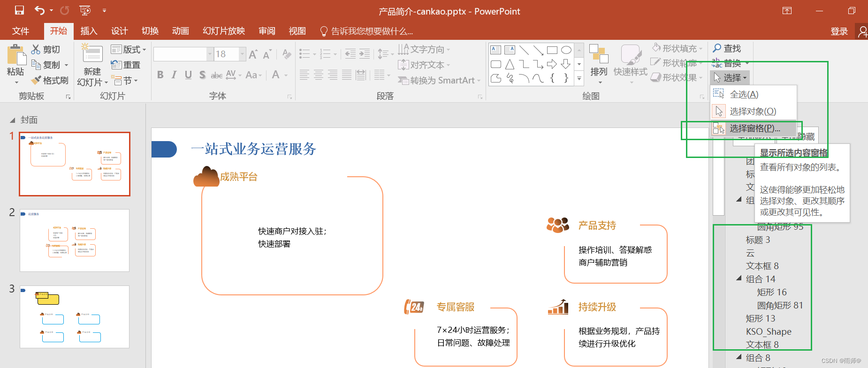The width and height of the screenshot is (868, 368).
Task: Click the Paste (粘贴) clipboard icon
Action: [x=16, y=55]
